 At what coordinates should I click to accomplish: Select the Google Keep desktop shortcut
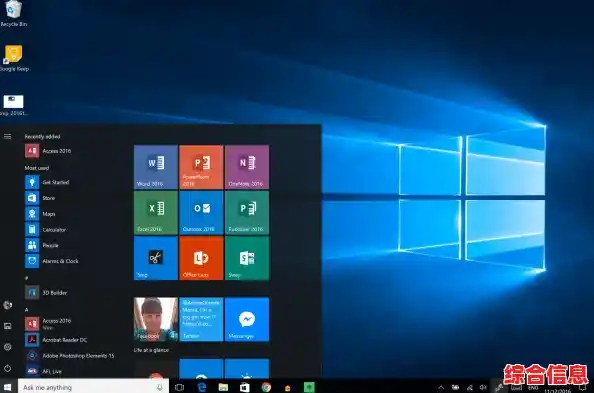pos(14,58)
